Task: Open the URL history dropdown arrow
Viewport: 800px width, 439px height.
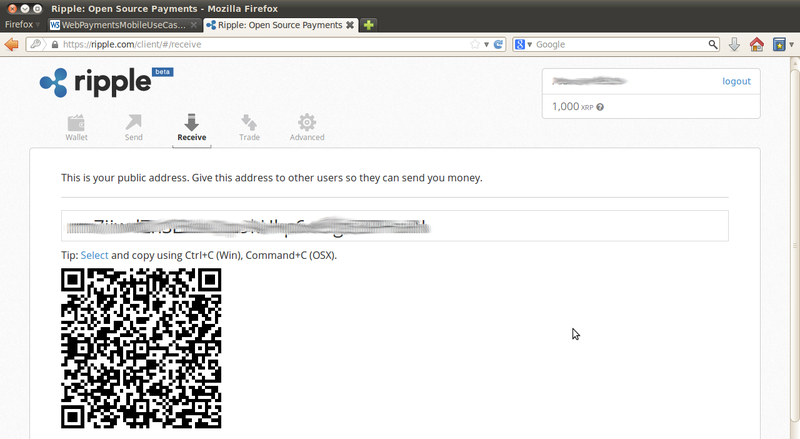Action: [x=486, y=44]
